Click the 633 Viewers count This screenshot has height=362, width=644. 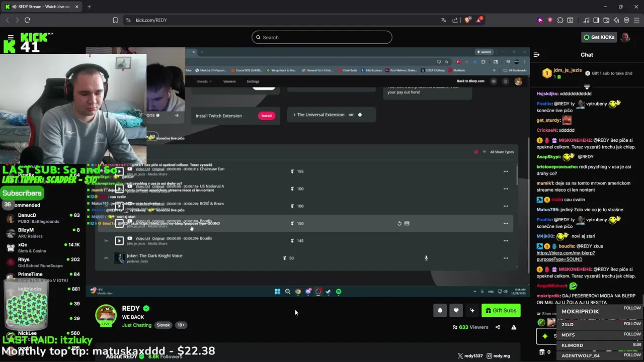point(471,327)
